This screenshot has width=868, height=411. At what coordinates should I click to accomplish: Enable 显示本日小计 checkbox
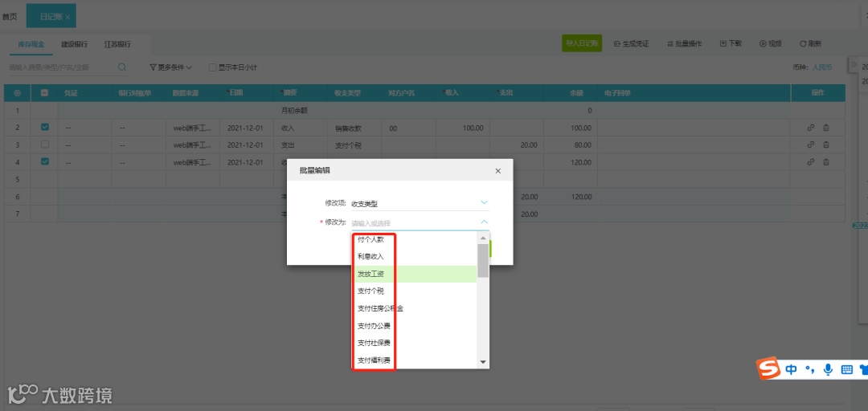212,67
